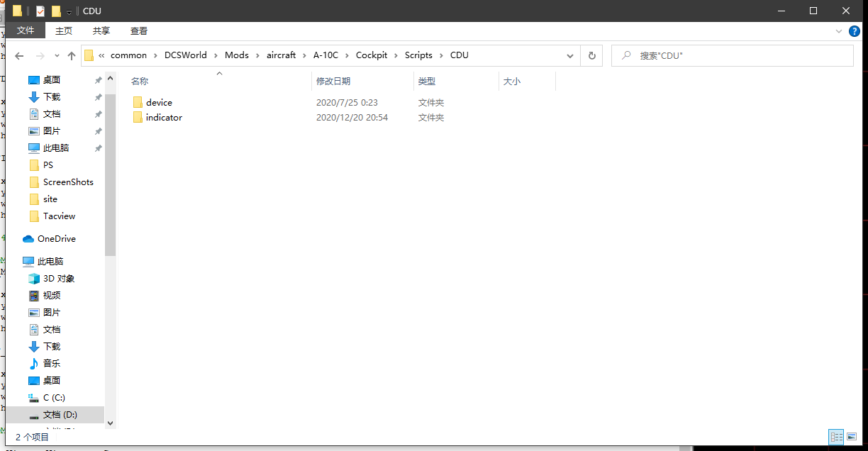Click the navigation pane scroll-down arrow
This screenshot has width=868, height=451.
tap(110, 423)
